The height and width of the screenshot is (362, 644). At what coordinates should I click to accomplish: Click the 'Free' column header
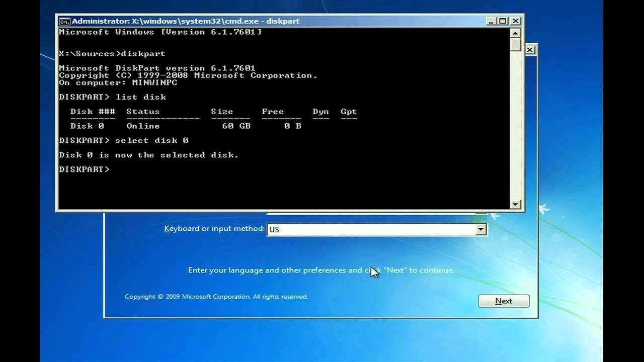coord(273,112)
